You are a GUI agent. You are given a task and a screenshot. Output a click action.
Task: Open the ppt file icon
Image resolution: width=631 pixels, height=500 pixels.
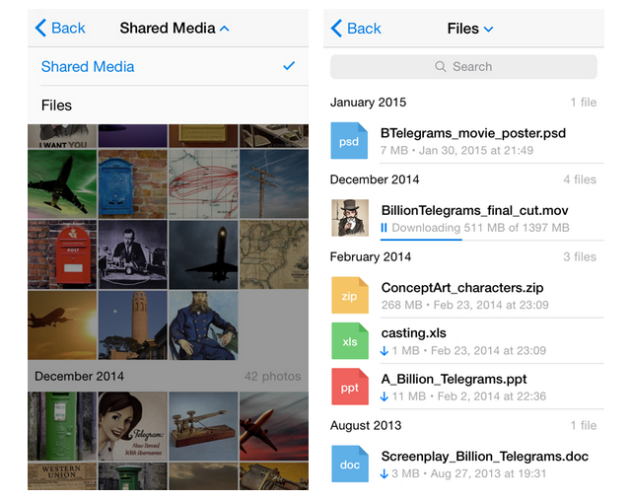[350, 386]
